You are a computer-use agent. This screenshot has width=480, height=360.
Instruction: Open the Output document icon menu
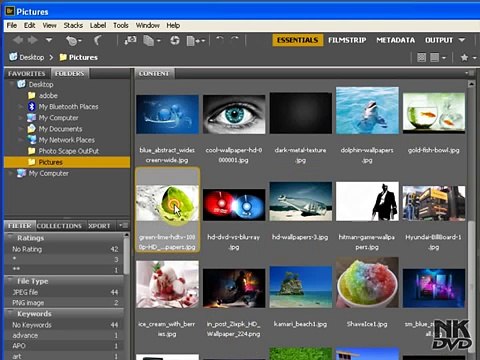196,41
